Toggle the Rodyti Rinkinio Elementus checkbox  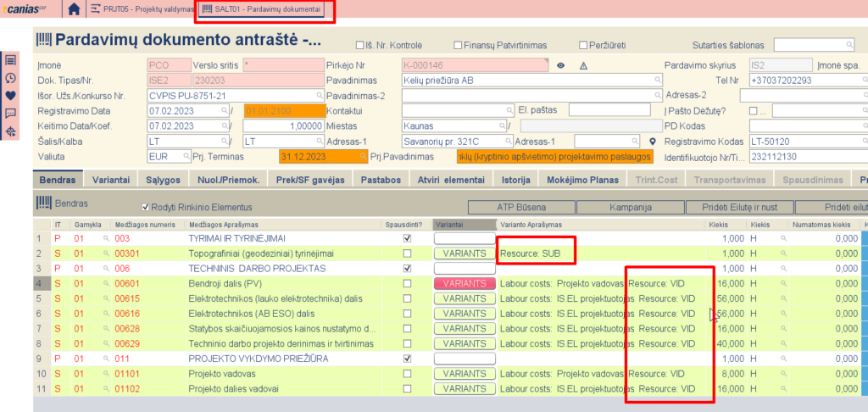pyautogui.click(x=145, y=207)
